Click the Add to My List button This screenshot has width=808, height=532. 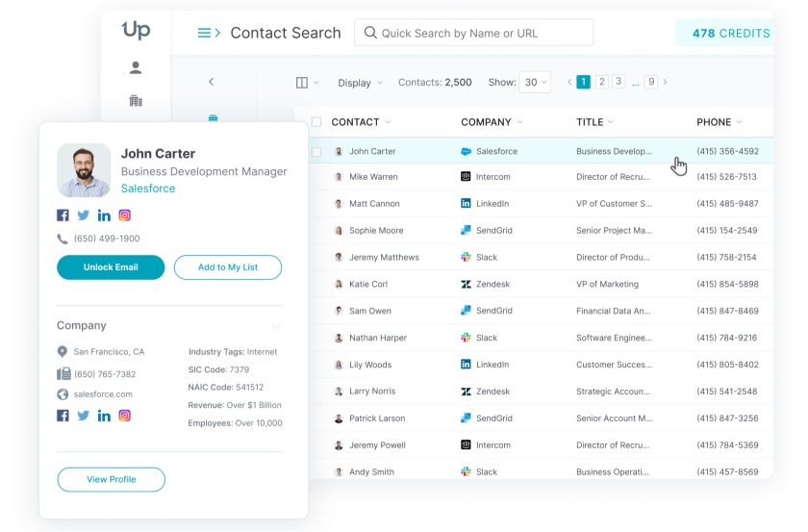pos(228,267)
